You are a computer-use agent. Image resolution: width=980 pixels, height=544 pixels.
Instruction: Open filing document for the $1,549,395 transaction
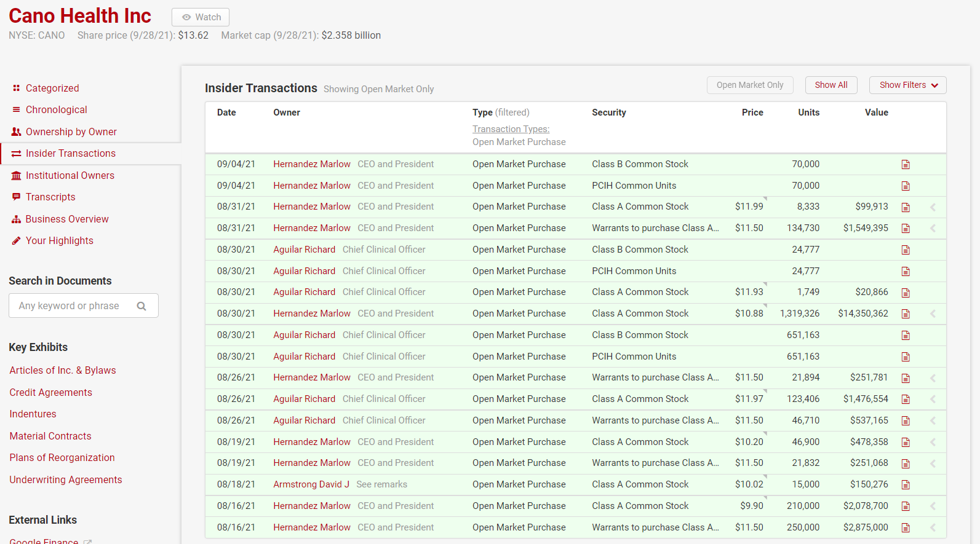(906, 228)
